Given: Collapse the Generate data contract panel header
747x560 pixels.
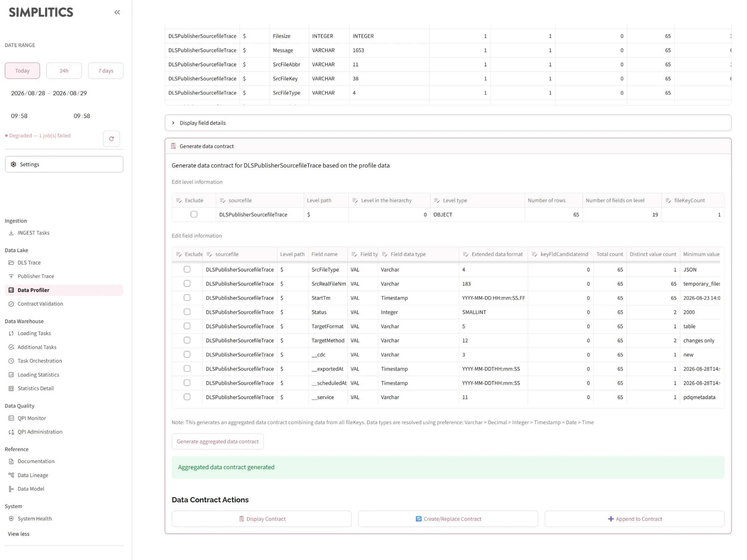Looking at the screenshot, I should (x=448, y=146).
